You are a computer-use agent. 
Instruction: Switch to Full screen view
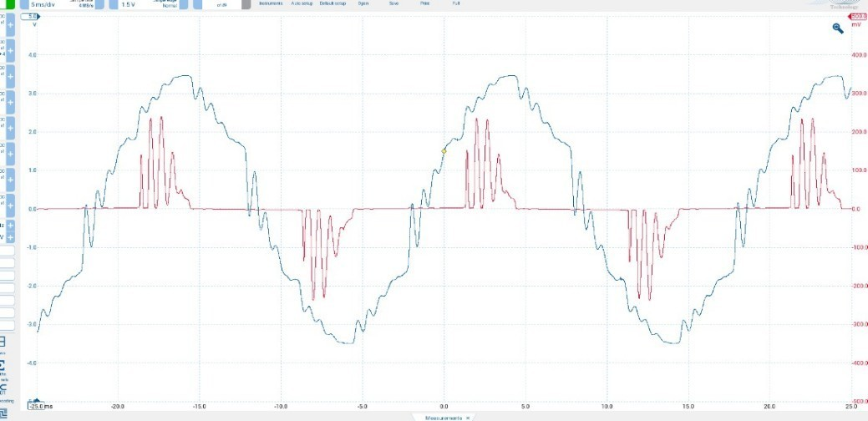(x=455, y=3)
